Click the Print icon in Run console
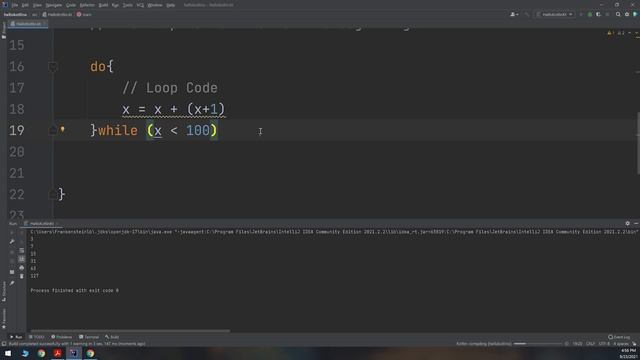 [x=22, y=268]
